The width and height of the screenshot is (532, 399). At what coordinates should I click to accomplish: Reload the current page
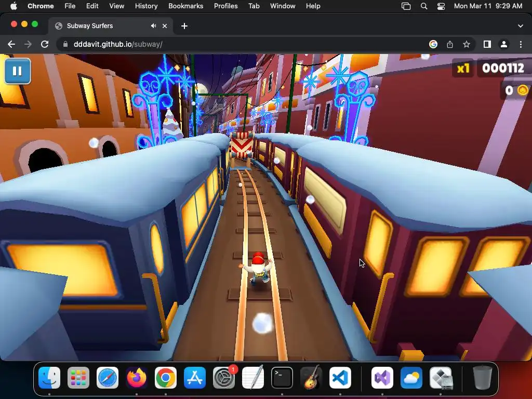45,44
